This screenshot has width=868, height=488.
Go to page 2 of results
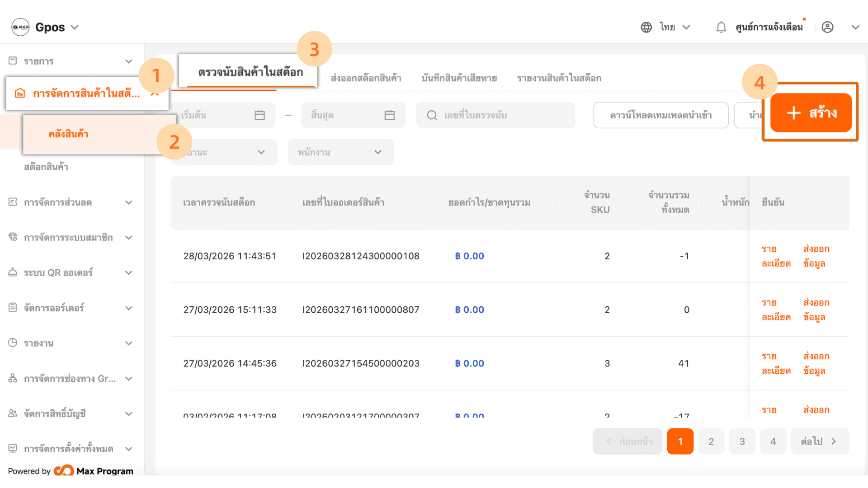pos(711,441)
